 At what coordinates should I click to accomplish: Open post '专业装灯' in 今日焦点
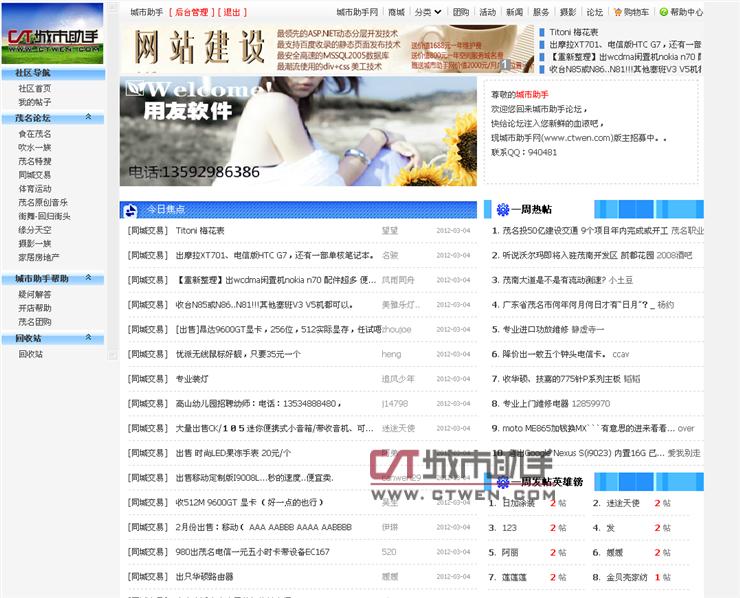click(x=192, y=379)
